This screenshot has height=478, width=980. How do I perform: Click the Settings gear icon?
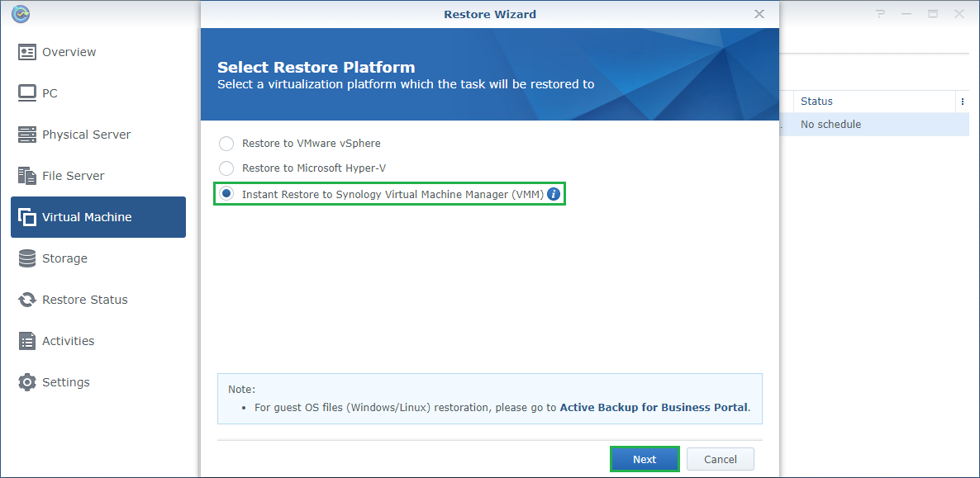pos(27,382)
